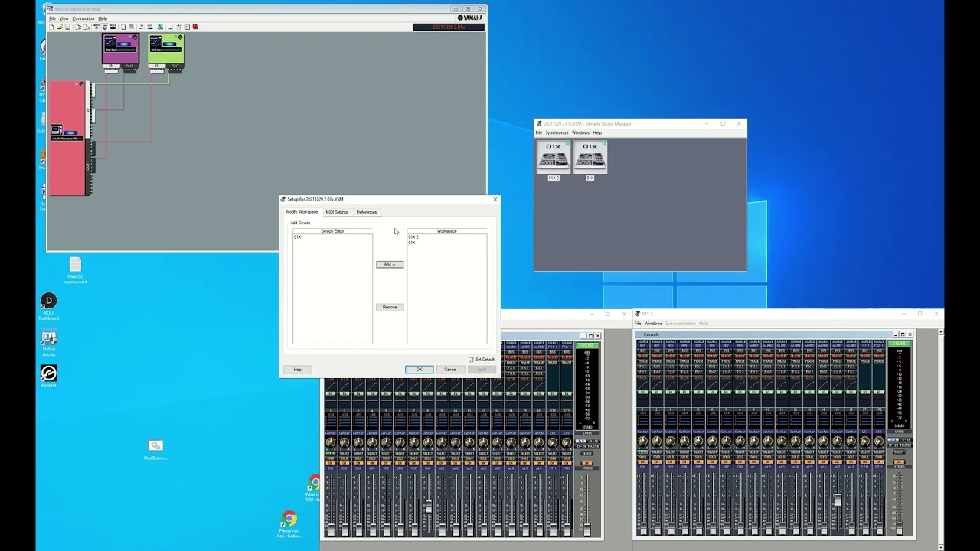This screenshot has width=980, height=551.
Task: Open Midi CC numbers.txt desktop file
Action: [75, 271]
